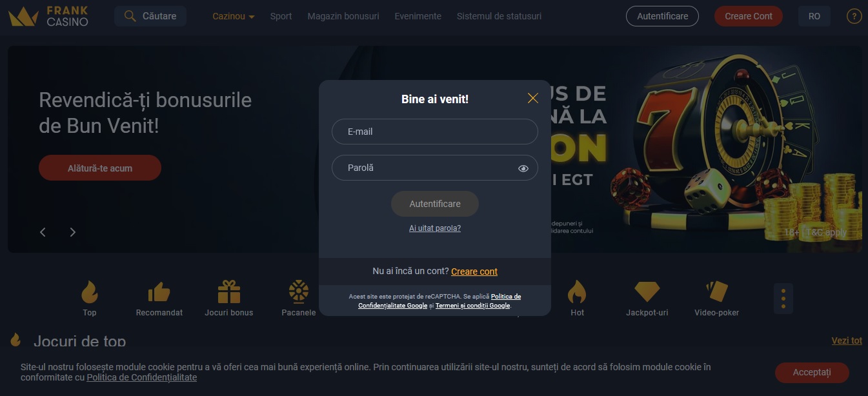Viewport: 868px width, 396px height.
Task: Expand more categories via three-dot button
Action: (783, 299)
